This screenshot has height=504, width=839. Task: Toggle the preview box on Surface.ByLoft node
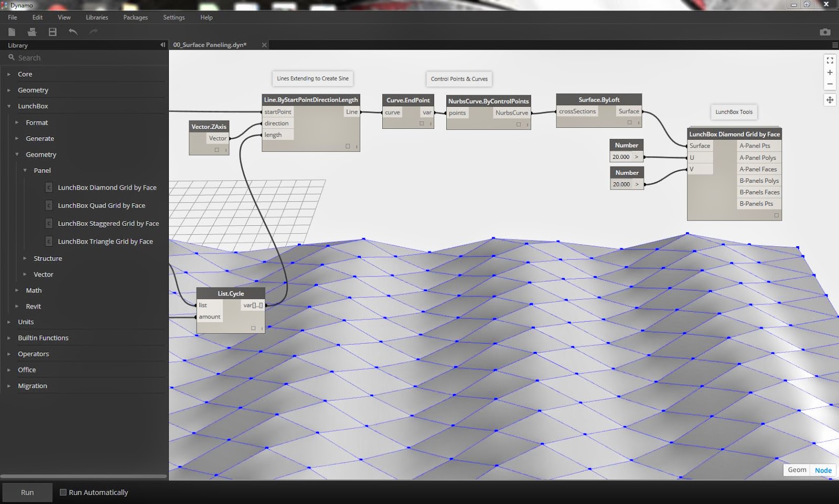tap(630, 123)
